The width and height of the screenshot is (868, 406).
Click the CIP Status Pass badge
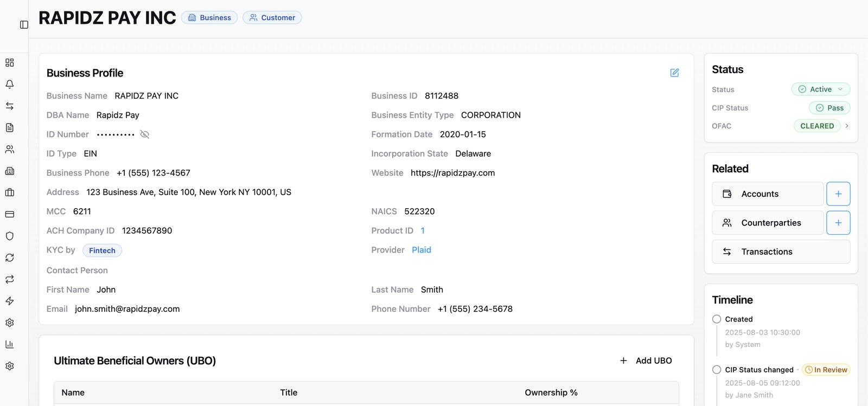[x=829, y=108]
